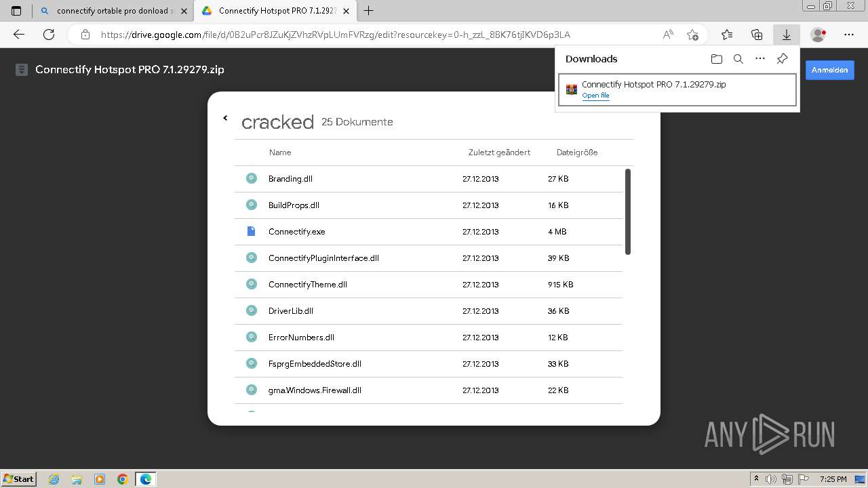This screenshot has width=868, height=488.
Task: Toggle the Downloads toolbar button
Action: point(787,35)
